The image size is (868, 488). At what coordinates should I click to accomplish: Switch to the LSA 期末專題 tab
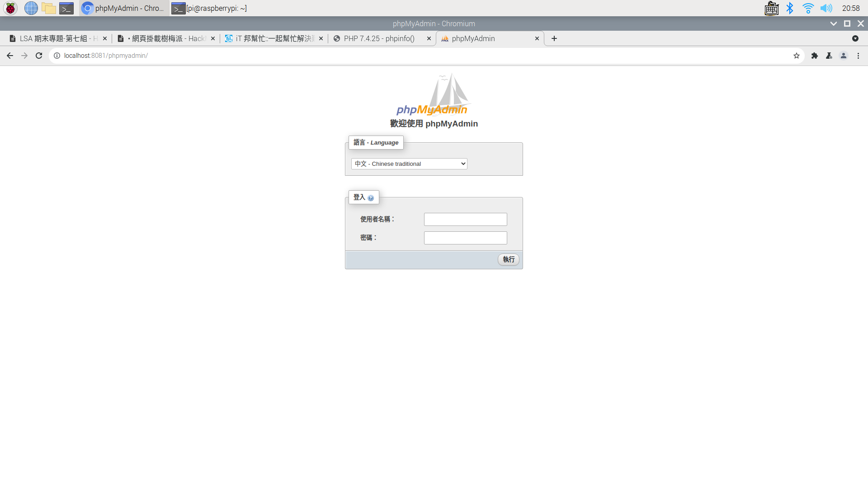[54, 38]
